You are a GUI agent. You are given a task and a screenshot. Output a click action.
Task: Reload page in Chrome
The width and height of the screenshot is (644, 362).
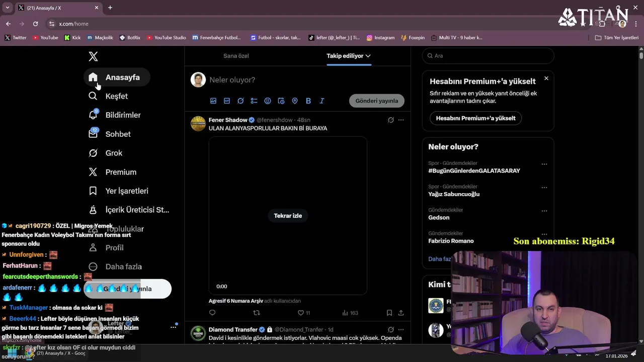35,24
